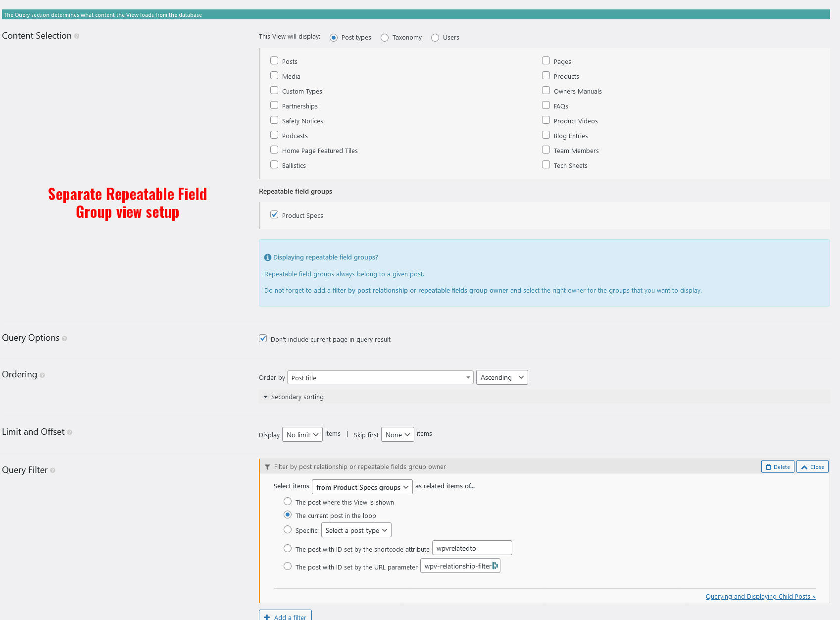Click the info icon by Displaying repeatable field groups

[268, 258]
